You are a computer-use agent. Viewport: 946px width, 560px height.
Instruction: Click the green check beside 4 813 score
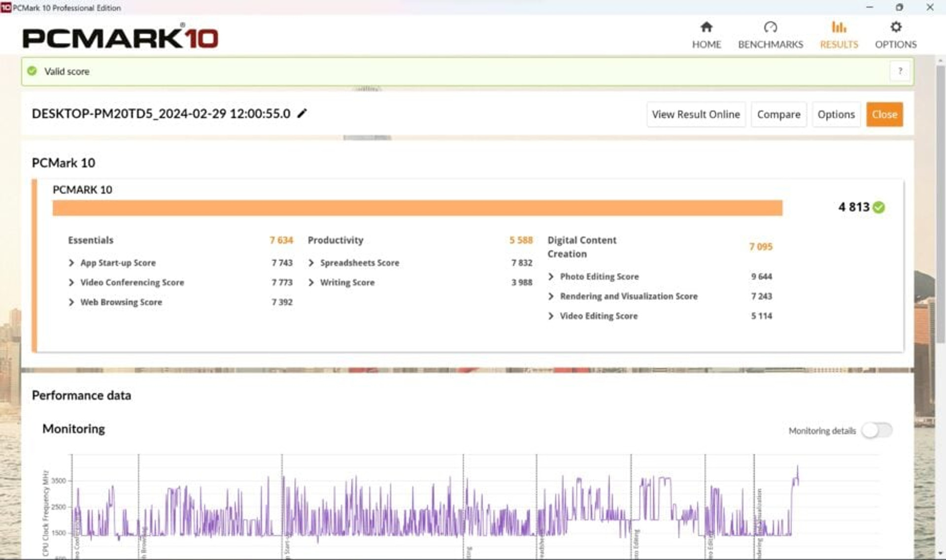coord(878,207)
